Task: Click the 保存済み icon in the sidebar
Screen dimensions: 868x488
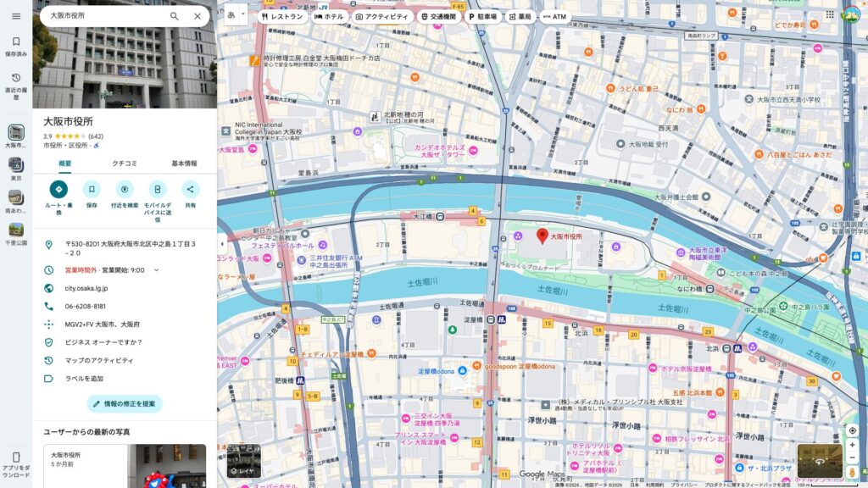Action: [x=15, y=42]
